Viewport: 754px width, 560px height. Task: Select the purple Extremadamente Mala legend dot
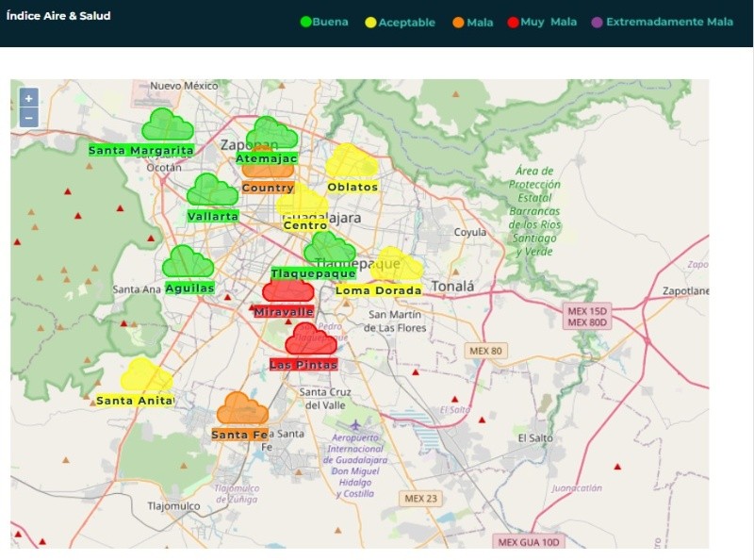596,22
